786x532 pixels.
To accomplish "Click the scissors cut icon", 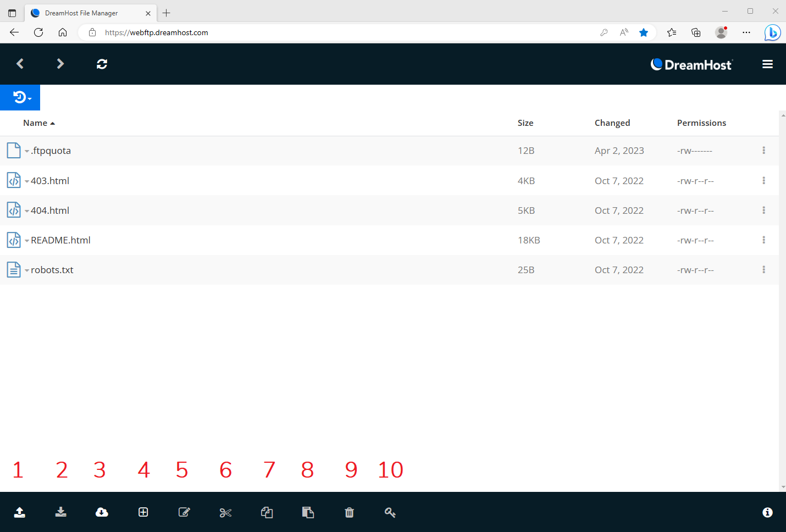I will tap(225, 512).
